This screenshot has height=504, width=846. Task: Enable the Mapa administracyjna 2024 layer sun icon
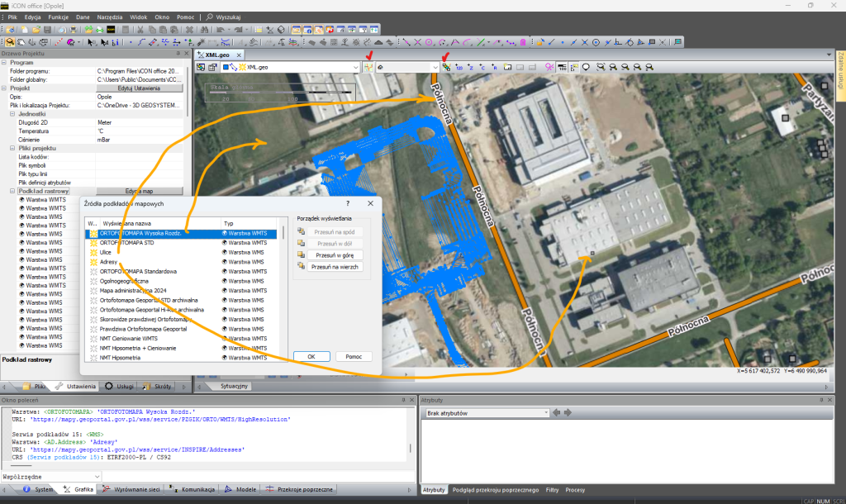click(x=93, y=291)
